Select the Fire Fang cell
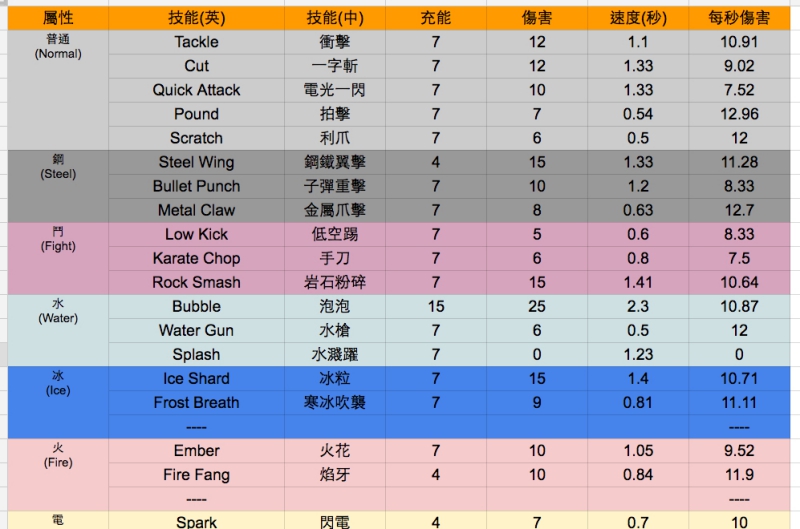Viewport: 800px width, 529px height. (x=196, y=474)
